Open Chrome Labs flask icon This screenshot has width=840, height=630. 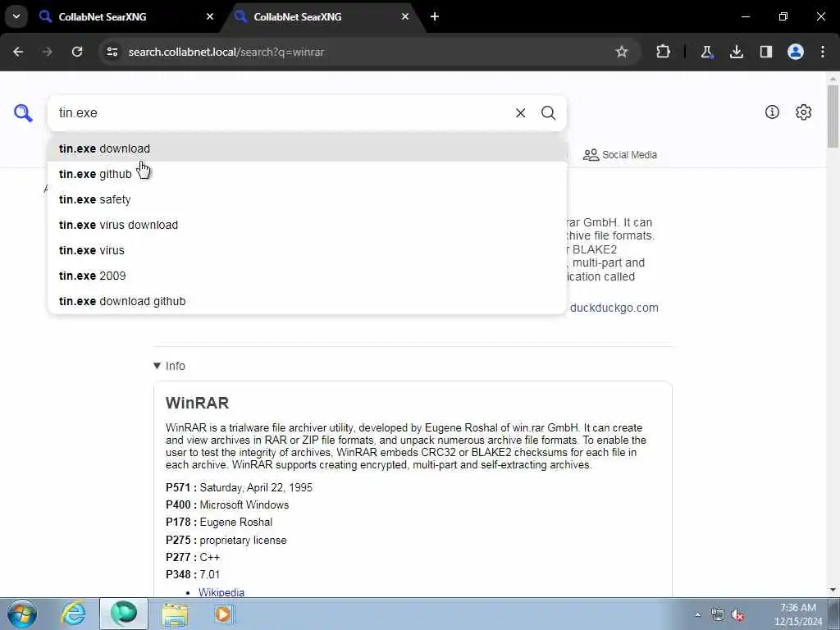[706, 52]
